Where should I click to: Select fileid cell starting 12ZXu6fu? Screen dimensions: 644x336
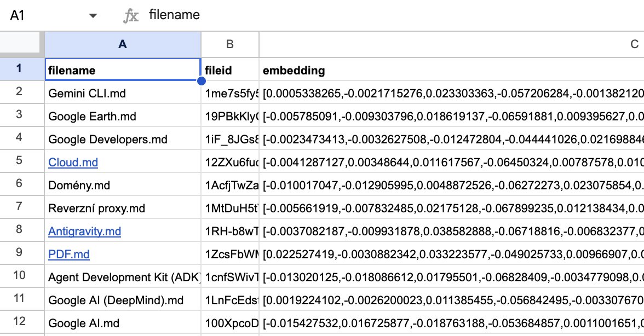click(x=230, y=161)
